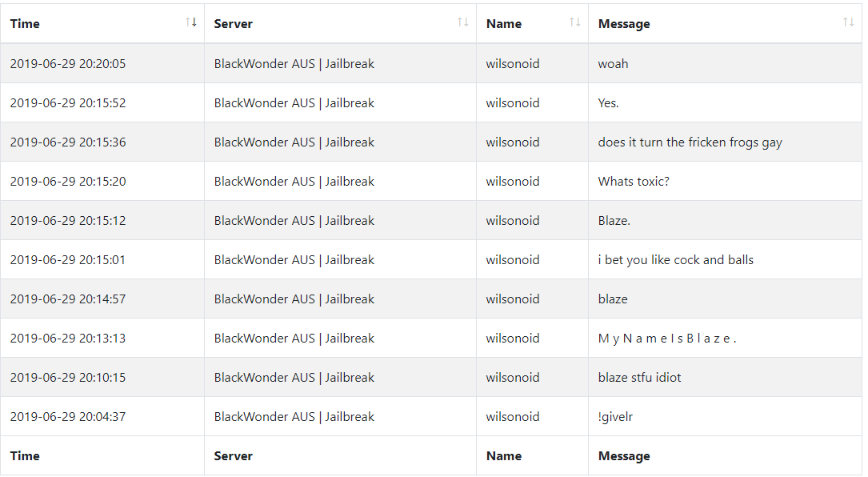Sort table by the Name header
This screenshot has height=477, width=868.
click(x=533, y=23)
